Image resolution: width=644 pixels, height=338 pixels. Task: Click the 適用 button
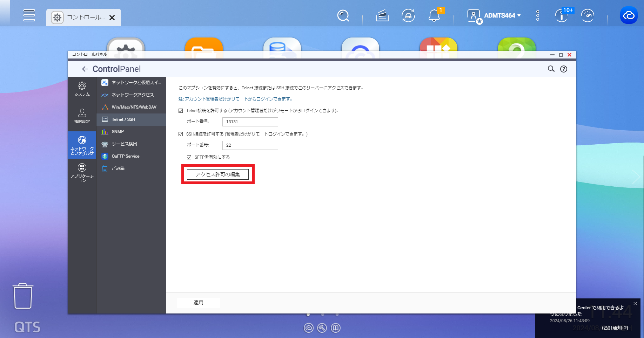tap(199, 303)
